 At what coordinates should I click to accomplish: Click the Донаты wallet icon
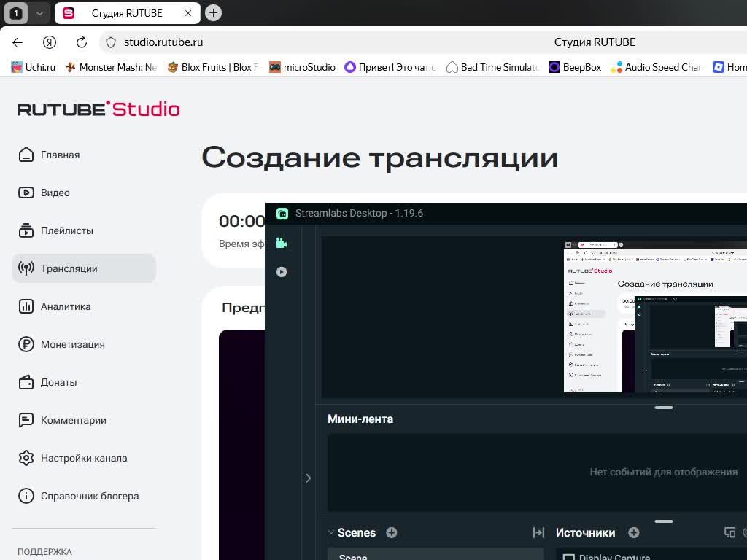pos(26,382)
